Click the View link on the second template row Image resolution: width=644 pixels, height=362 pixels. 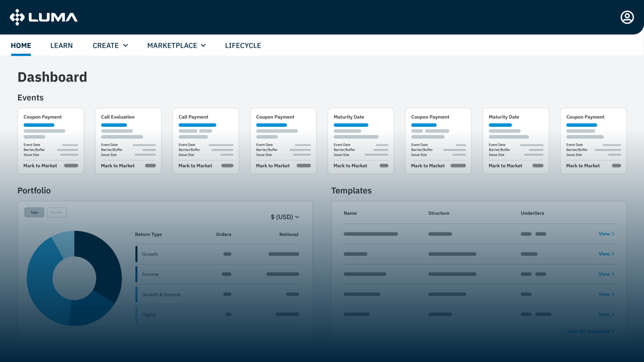click(604, 254)
